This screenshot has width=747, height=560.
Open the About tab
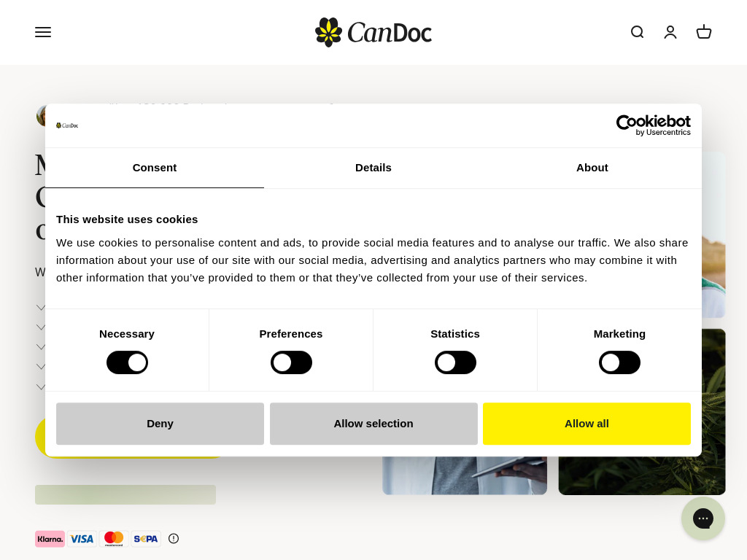click(x=592, y=168)
